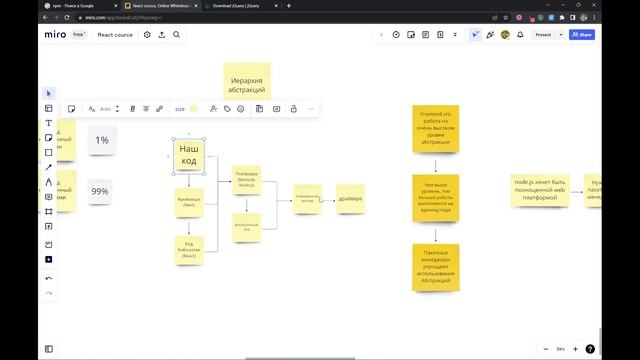Export the board via upload icon
The width and height of the screenshot is (640, 360).
(162, 35)
